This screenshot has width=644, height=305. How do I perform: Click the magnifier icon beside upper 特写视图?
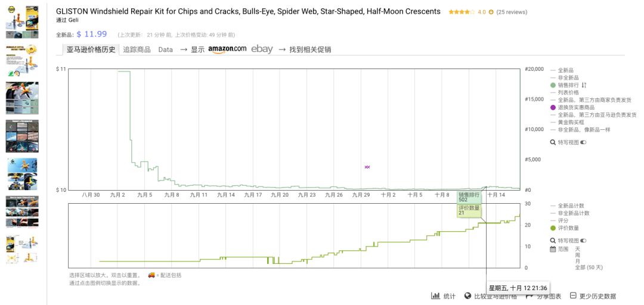(x=553, y=142)
